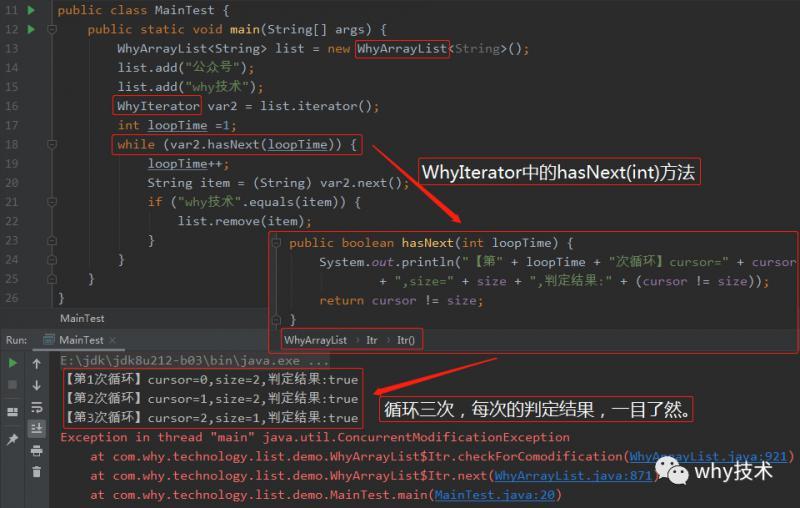Open MainTest.java:20 stack trace link

click(494, 495)
